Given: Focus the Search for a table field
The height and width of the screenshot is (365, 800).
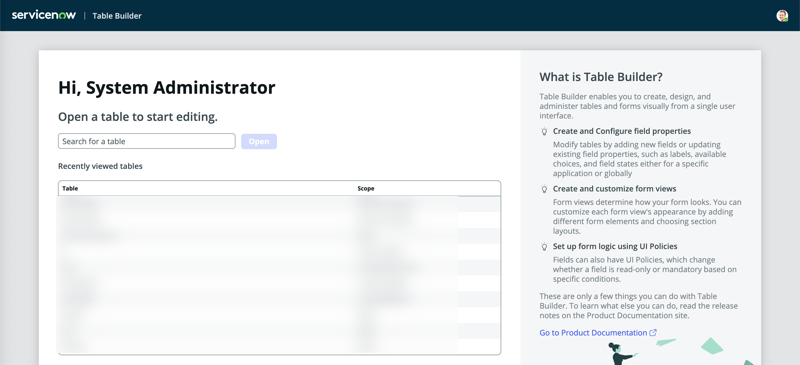Looking at the screenshot, I should point(146,141).
